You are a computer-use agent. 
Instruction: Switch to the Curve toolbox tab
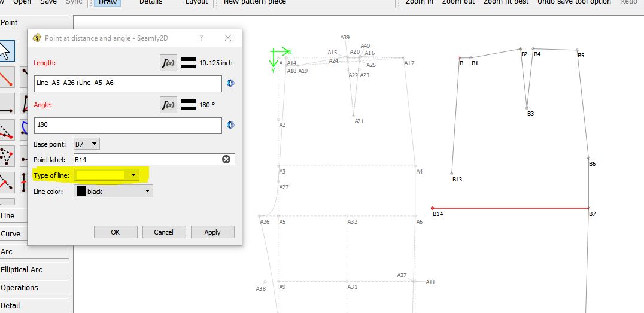(x=11, y=234)
